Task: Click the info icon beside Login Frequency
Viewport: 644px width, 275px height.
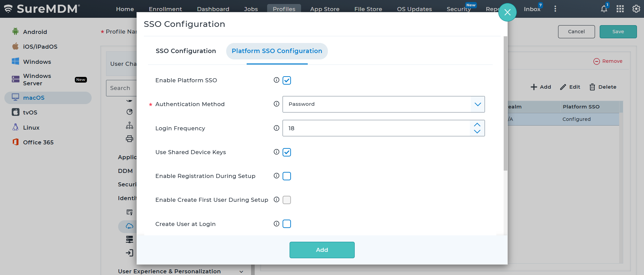Action: click(x=277, y=128)
